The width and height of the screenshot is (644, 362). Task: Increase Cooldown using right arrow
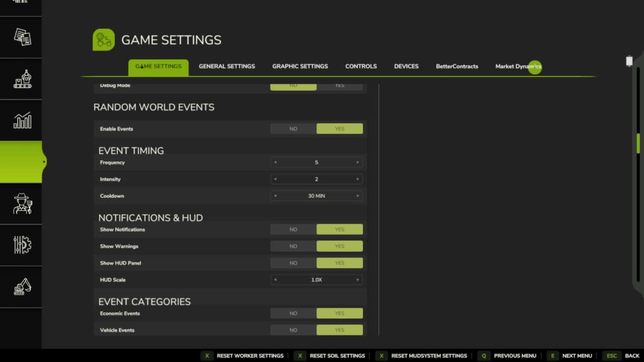point(358,196)
